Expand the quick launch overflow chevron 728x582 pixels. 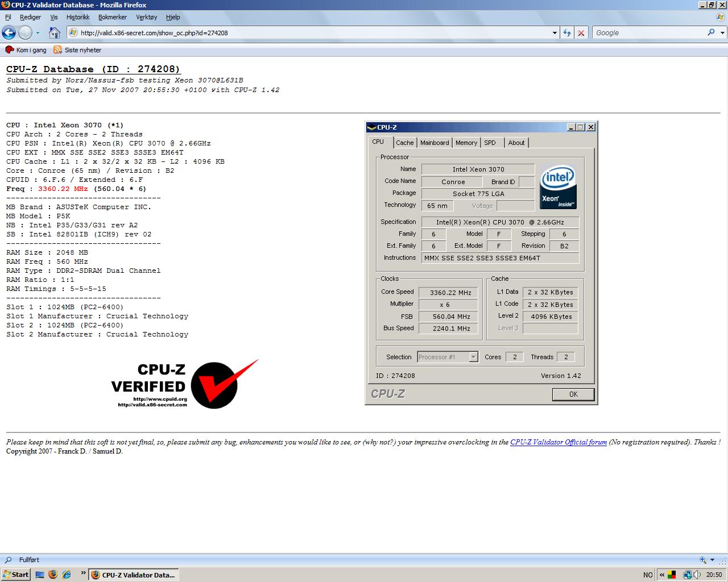coord(83,573)
